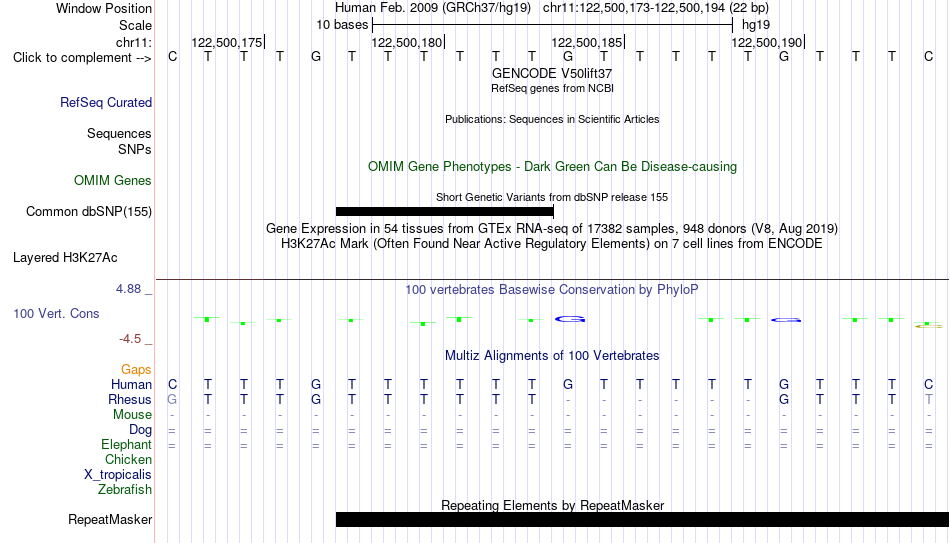This screenshot has width=950, height=543.
Task: Click the black RepeatMasker element bar
Action: (x=643, y=519)
